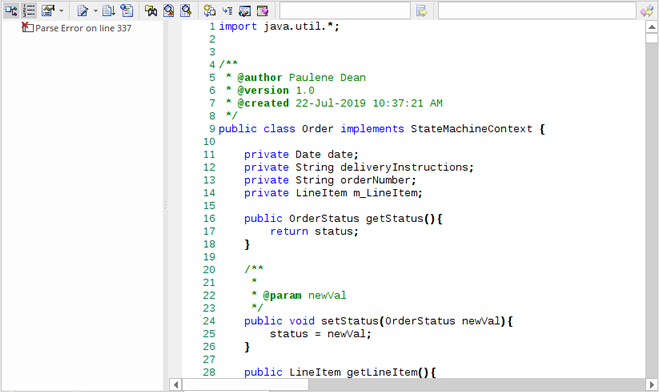Toggle the line numbers icon
The width and height of the screenshot is (659, 392).
[29, 11]
